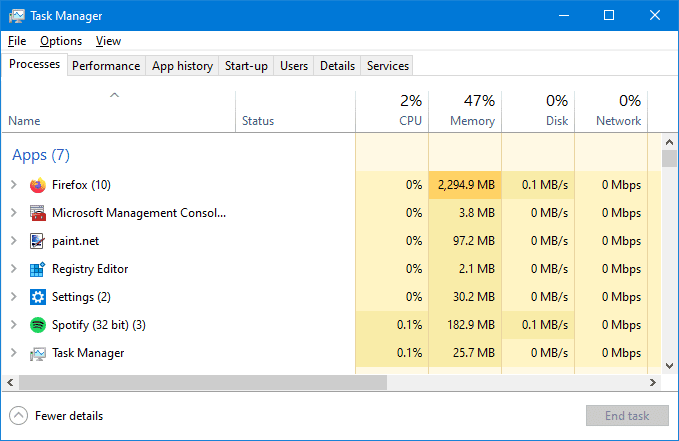679x441 pixels.
Task: Click the Task Manager row icon
Action: pos(38,353)
